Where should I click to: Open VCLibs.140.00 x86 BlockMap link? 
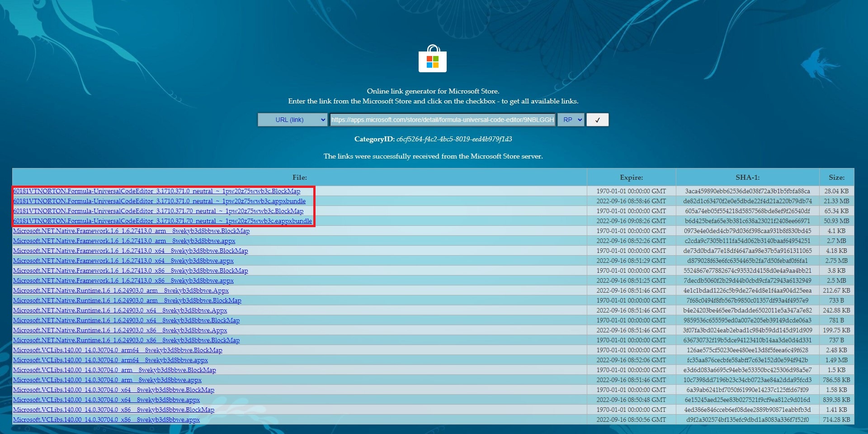[x=114, y=410]
